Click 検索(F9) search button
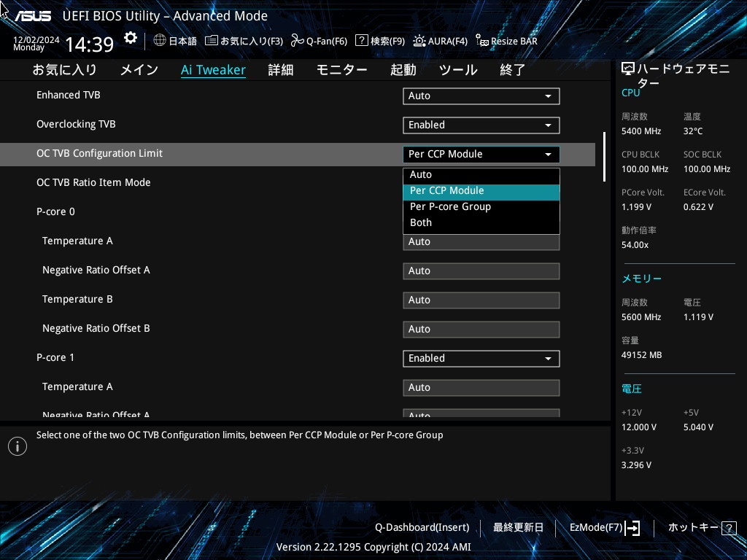Screen dimensions: 747x560 coord(380,41)
